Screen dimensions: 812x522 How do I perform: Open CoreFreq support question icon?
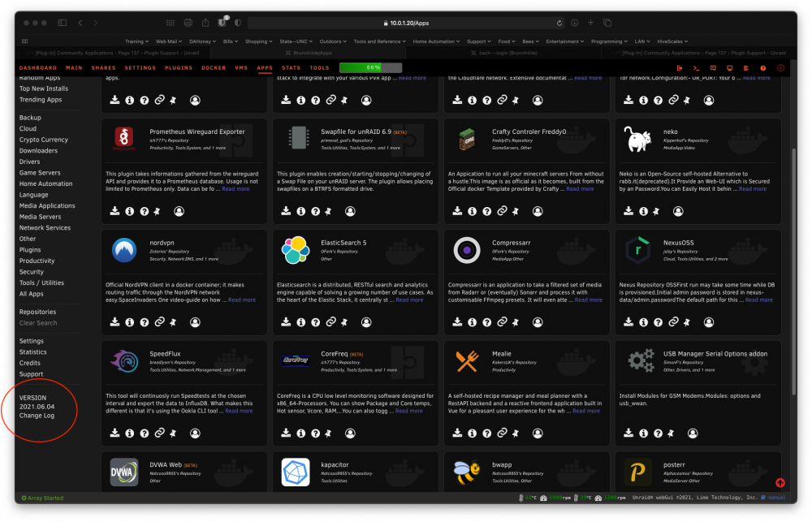coord(315,433)
